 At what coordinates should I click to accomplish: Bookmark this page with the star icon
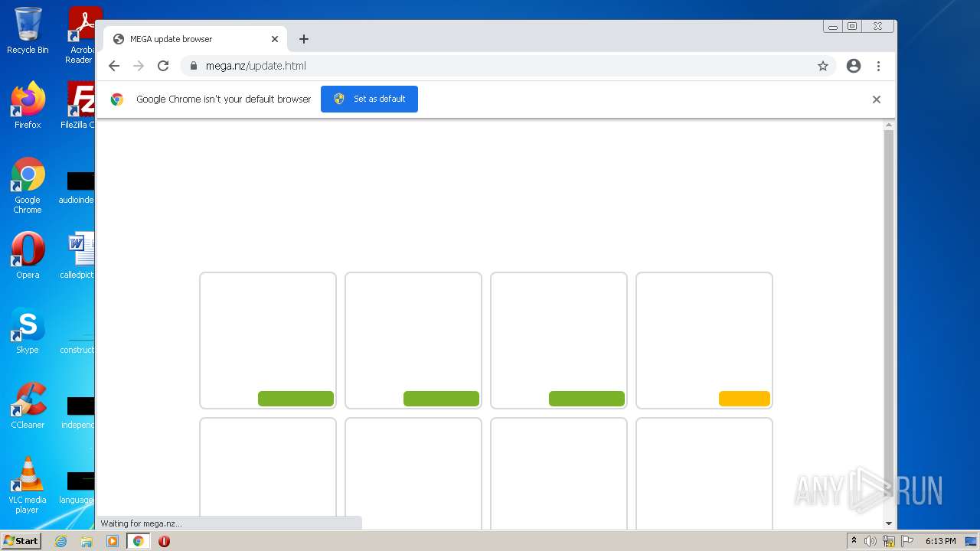pyautogui.click(x=823, y=66)
